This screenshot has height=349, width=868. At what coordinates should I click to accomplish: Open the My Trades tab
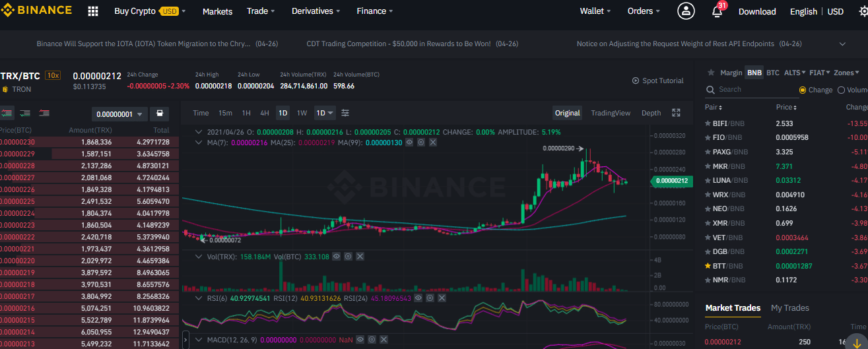click(x=789, y=308)
